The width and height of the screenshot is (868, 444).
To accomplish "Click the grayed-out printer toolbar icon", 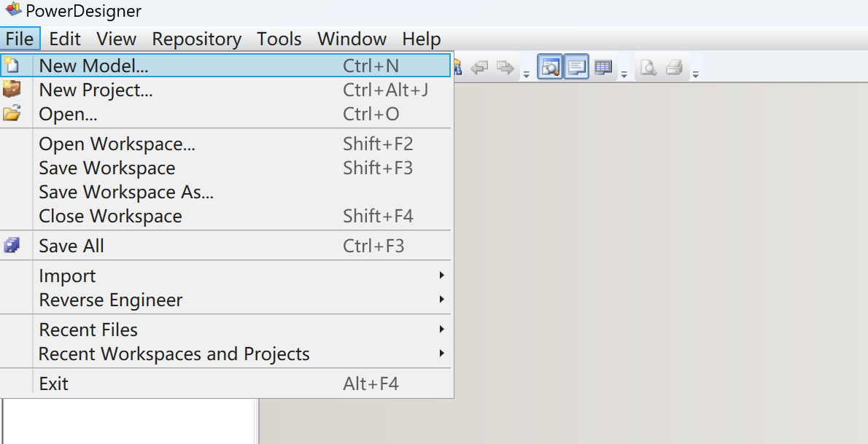I will [673, 68].
